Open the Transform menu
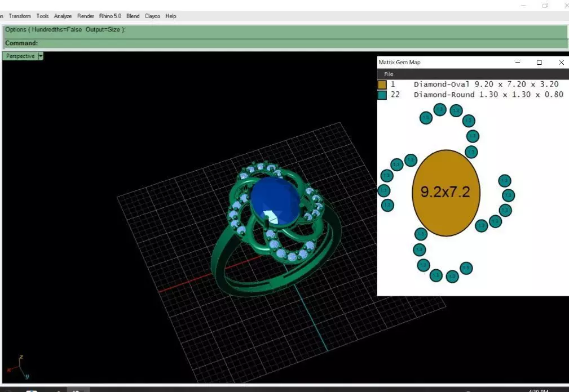Screen dimensions: 569x392 pos(20,16)
